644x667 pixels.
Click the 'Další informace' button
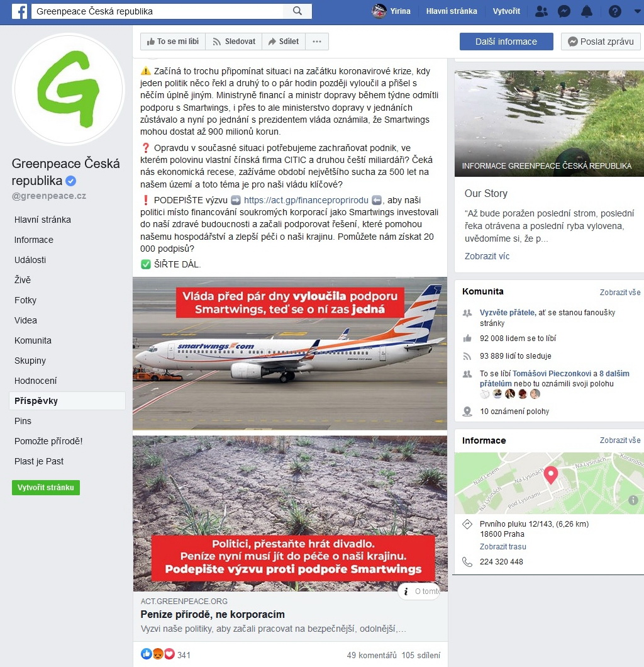pyautogui.click(x=506, y=42)
